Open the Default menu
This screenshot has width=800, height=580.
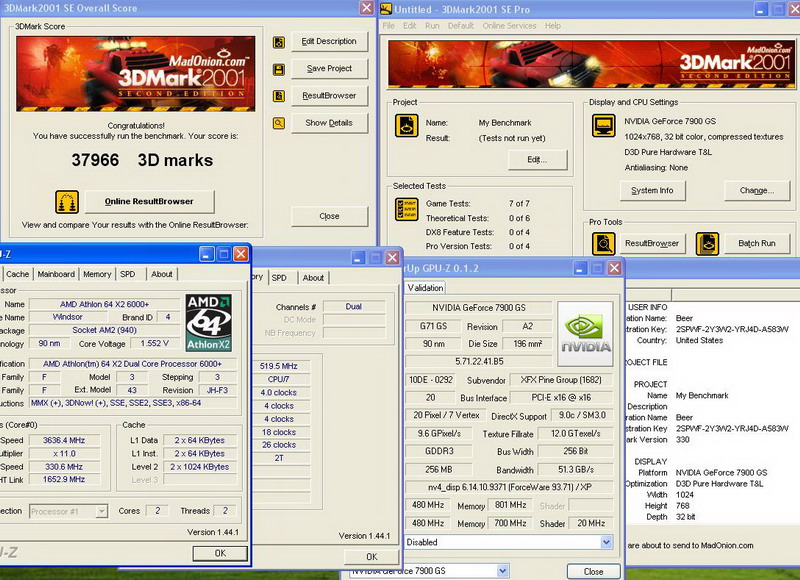(x=461, y=26)
